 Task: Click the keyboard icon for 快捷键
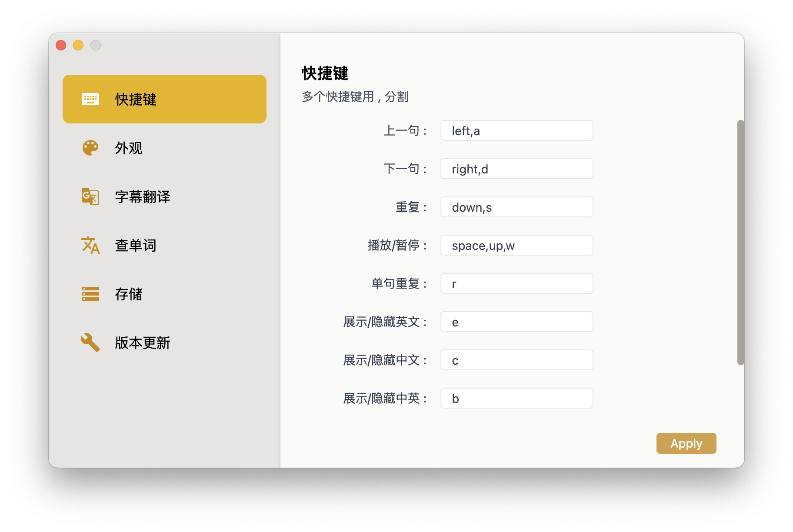pyautogui.click(x=90, y=99)
